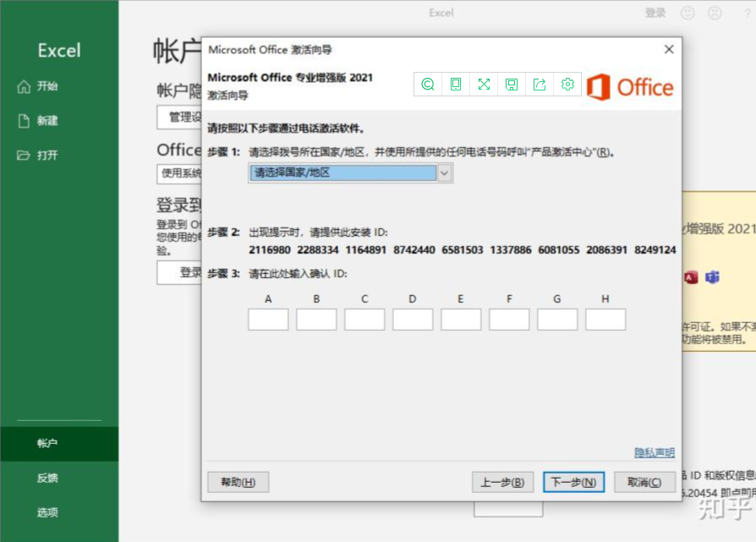This screenshot has width=756, height=542.
Task: Open the 帐户 menu item in sidebar
Action: pyautogui.click(x=59, y=444)
